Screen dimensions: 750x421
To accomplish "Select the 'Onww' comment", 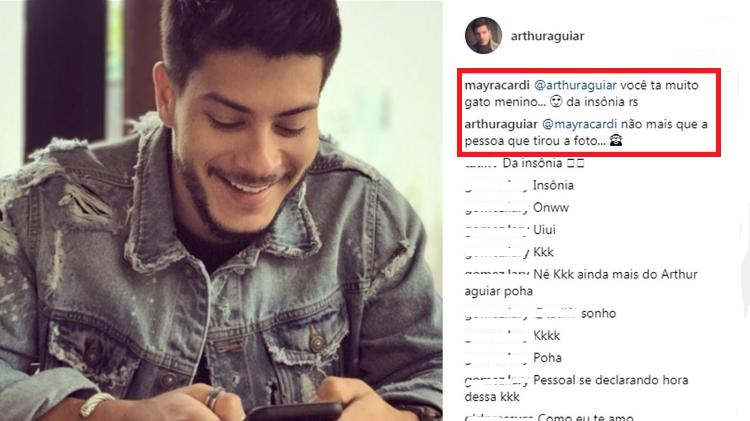I will 551,208.
